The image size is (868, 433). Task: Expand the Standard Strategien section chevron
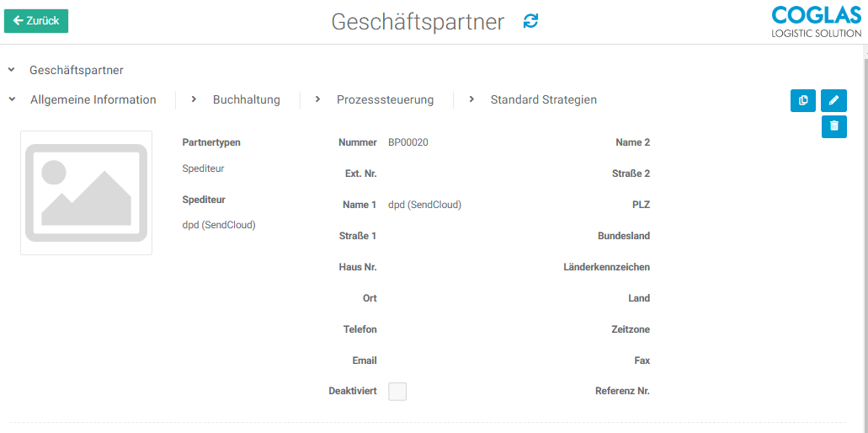(471, 99)
